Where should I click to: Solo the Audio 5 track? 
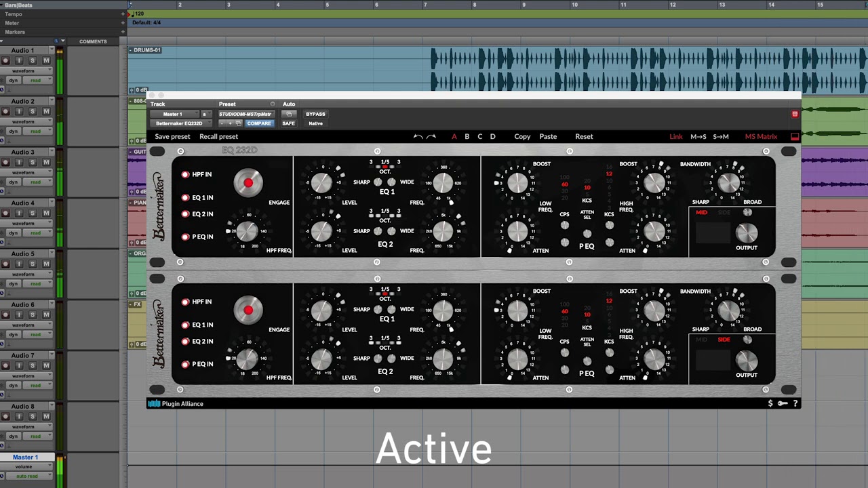pyautogui.click(x=32, y=264)
